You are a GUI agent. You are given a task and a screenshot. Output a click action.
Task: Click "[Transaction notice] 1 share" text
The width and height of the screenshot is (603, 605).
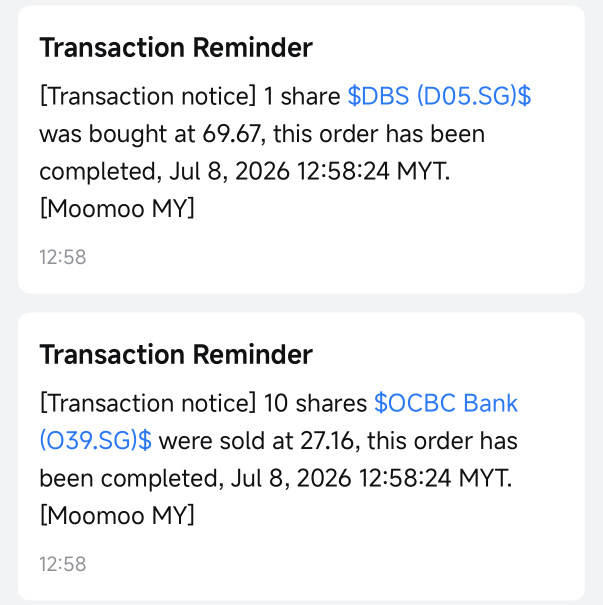(x=190, y=96)
